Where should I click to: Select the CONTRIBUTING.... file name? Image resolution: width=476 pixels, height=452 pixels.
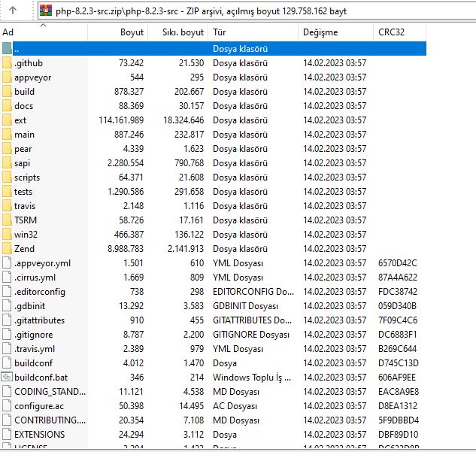[x=50, y=420]
